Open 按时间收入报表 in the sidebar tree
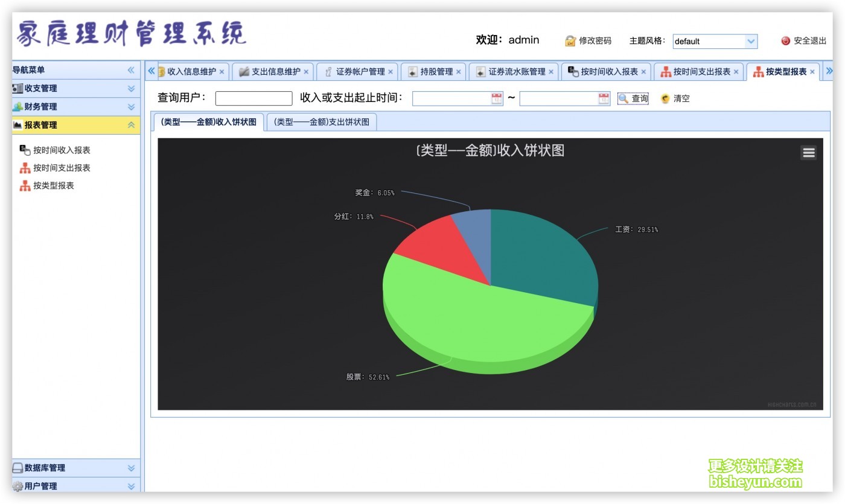The image size is (845, 504). 62,150
